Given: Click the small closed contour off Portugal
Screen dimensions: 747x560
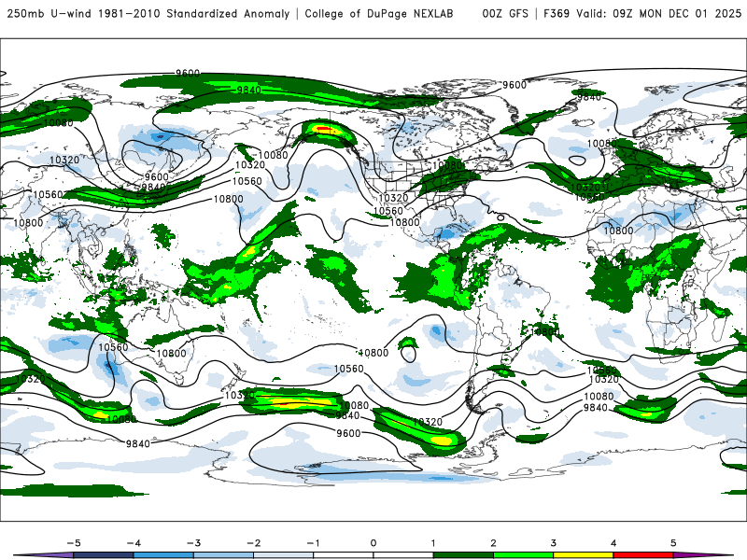Looking at the screenshot, I should pos(578,161).
